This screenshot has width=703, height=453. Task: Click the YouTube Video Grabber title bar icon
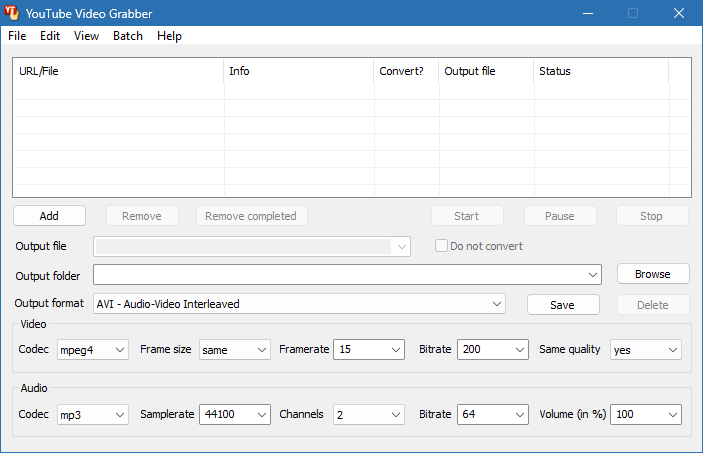pos(12,13)
